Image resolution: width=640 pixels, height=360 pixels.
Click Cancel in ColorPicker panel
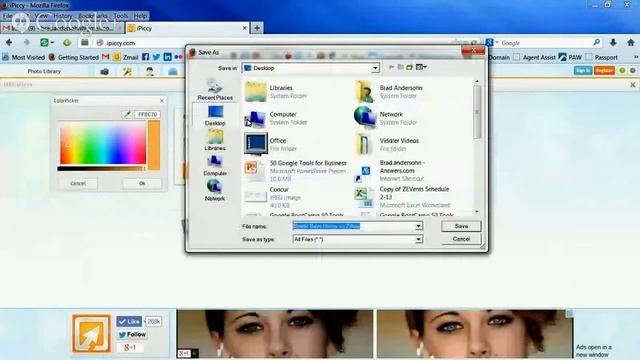coord(78,184)
